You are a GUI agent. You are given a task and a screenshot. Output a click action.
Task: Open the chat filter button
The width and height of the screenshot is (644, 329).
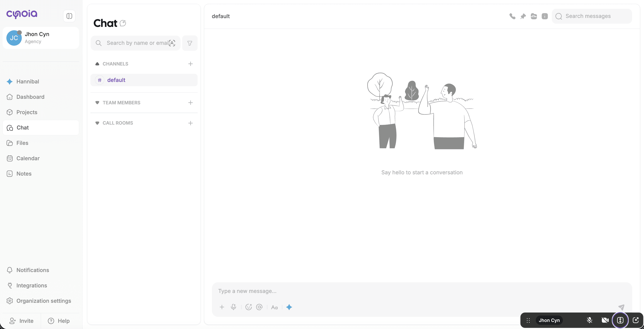tap(190, 43)
